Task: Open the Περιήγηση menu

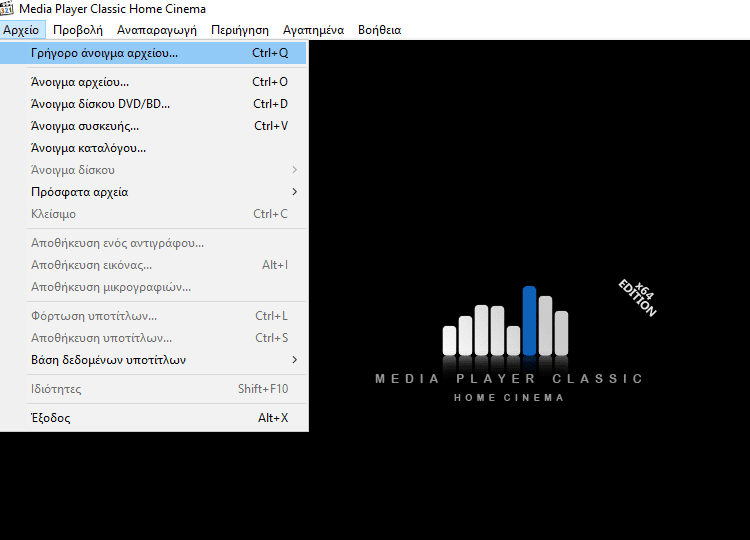Action: tap(240, 30)
